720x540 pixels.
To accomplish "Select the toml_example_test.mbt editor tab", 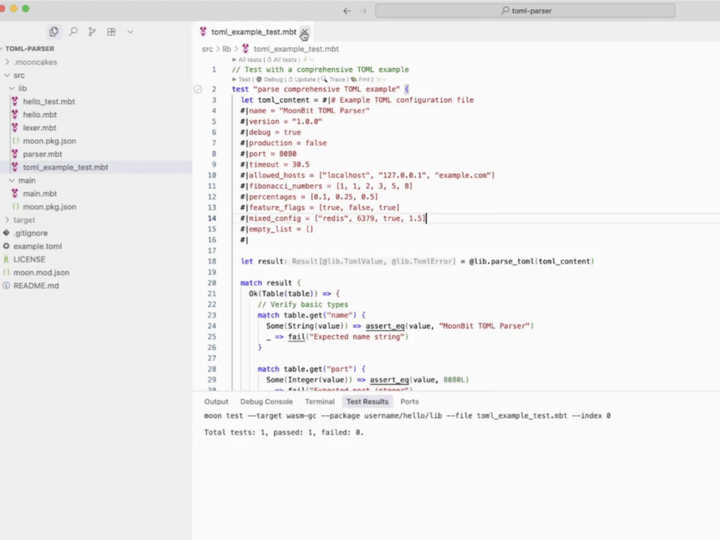I will pyautogui.click(x=253, y=32).
